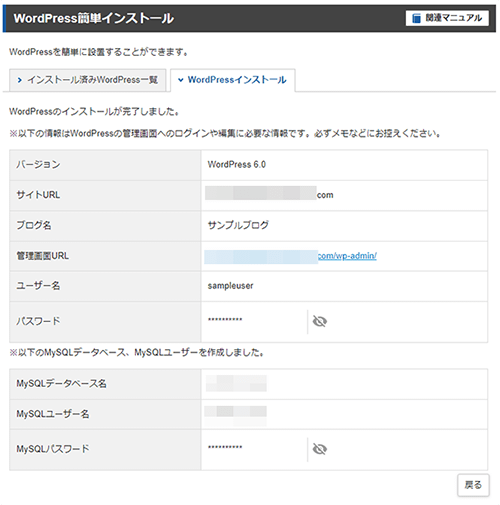This screenshot has height=505, width=500.
Task: Click down chevron beside WordPressインストール tab
Action: point(181,80)
